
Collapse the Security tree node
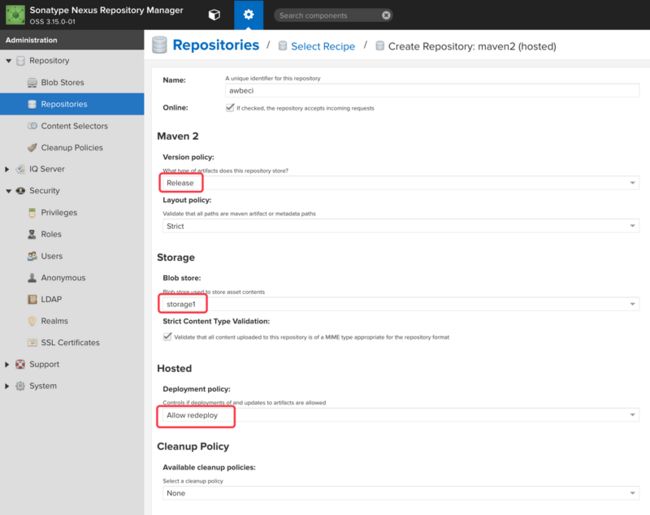click(8, 191)
